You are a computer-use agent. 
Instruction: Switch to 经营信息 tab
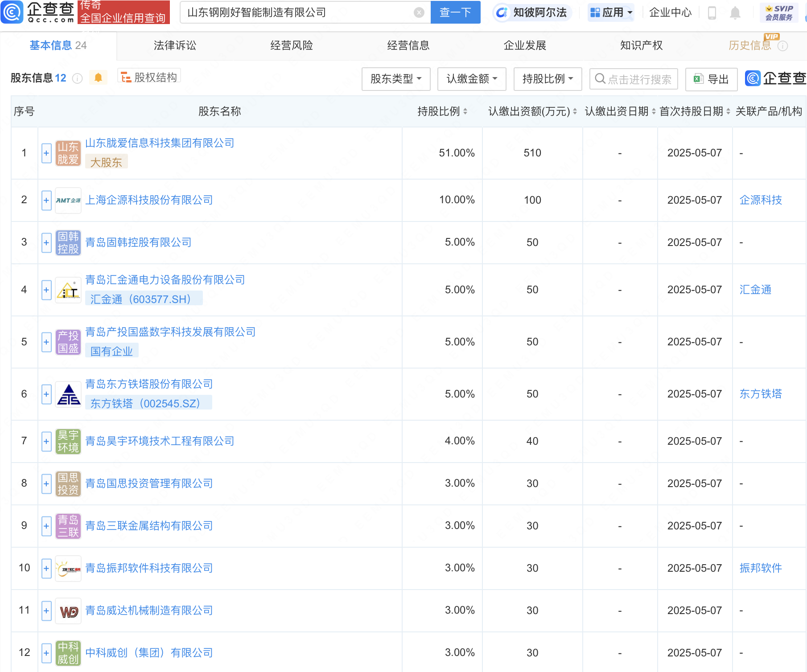click(408, 45)
